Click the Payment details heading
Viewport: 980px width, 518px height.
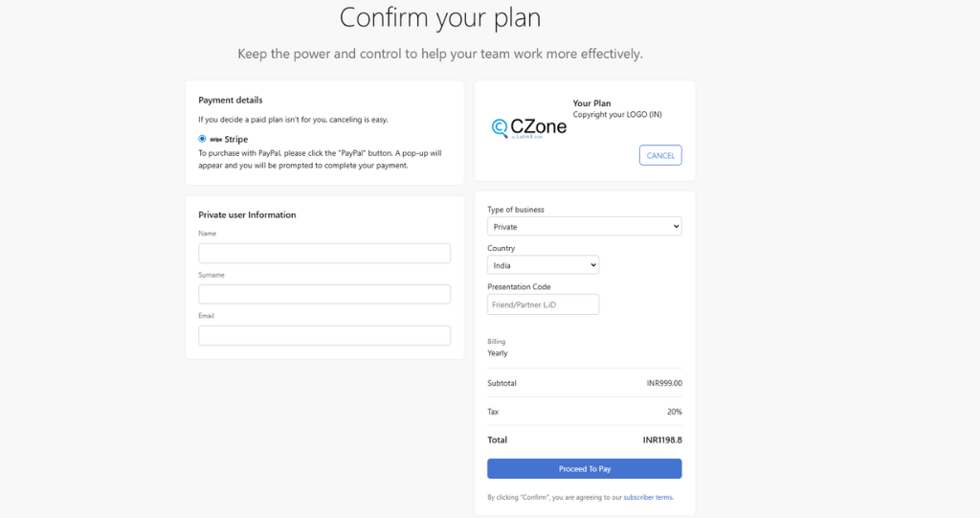coord(231,100)
